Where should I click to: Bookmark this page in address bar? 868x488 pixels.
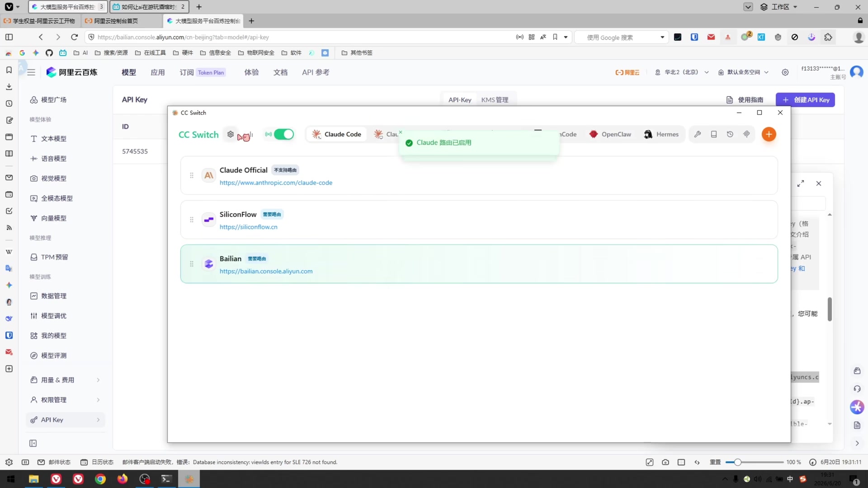pos(555,37)
